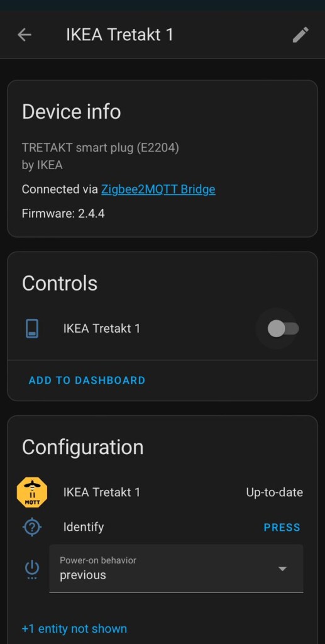Image resolution: width=325 pixels, height=644 pixels.
Task: Toggle the IKEA Tretakt 1 switch
Action: (283, 328)
